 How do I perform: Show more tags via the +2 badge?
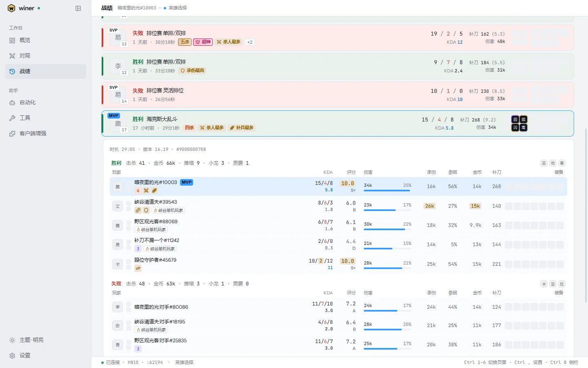[250, 42]
